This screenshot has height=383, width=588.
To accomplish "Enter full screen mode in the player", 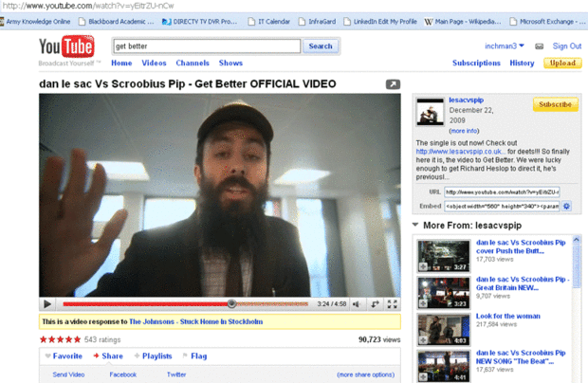I will click(393, 304).
